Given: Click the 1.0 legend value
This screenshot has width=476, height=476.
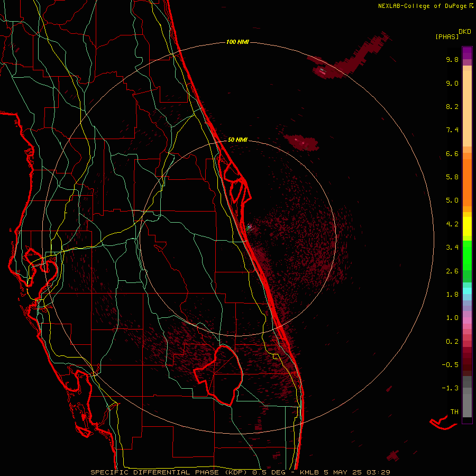Looking at the screenshot, I should pos(452,318).
